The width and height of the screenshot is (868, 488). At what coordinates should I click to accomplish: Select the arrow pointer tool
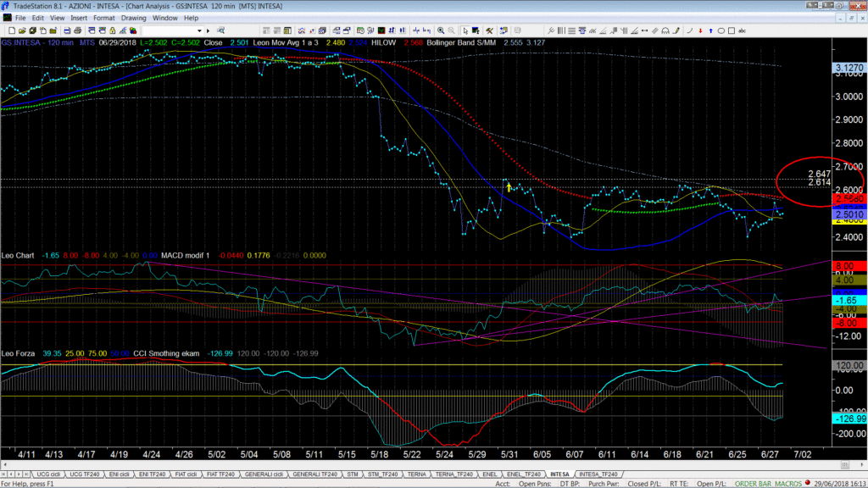465,30
